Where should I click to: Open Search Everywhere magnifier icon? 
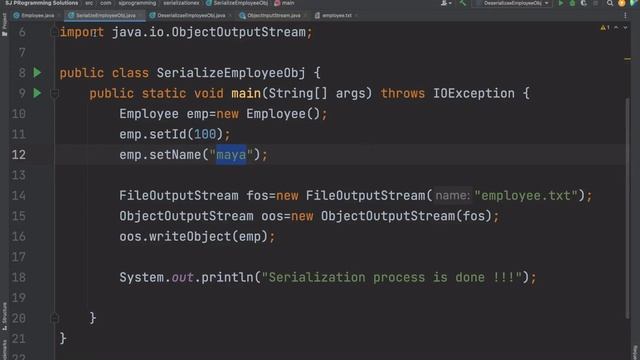610,3
